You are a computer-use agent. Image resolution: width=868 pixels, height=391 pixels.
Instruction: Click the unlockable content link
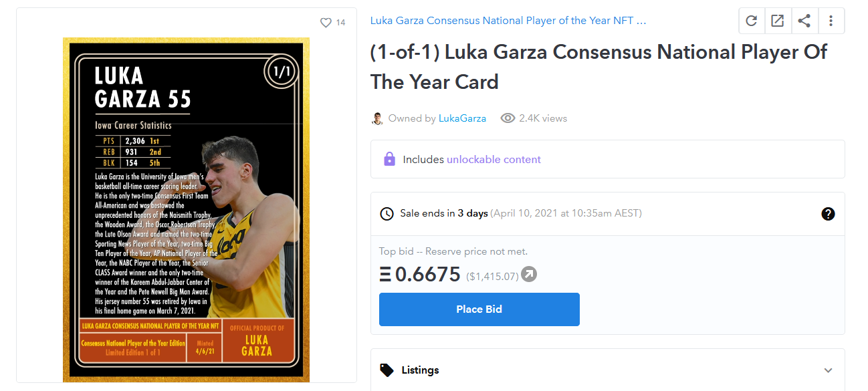[x=494, y=160]
